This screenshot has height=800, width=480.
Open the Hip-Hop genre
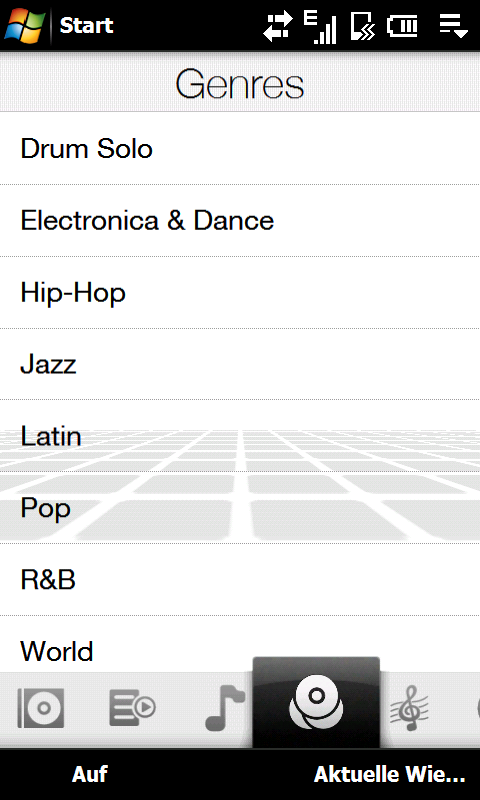tap(240, 292)
